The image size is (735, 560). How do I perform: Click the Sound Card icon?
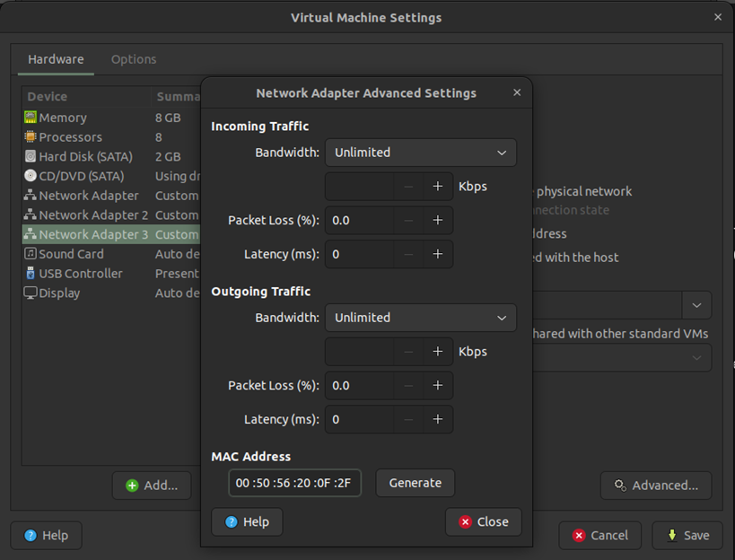(x=31, y=254)
